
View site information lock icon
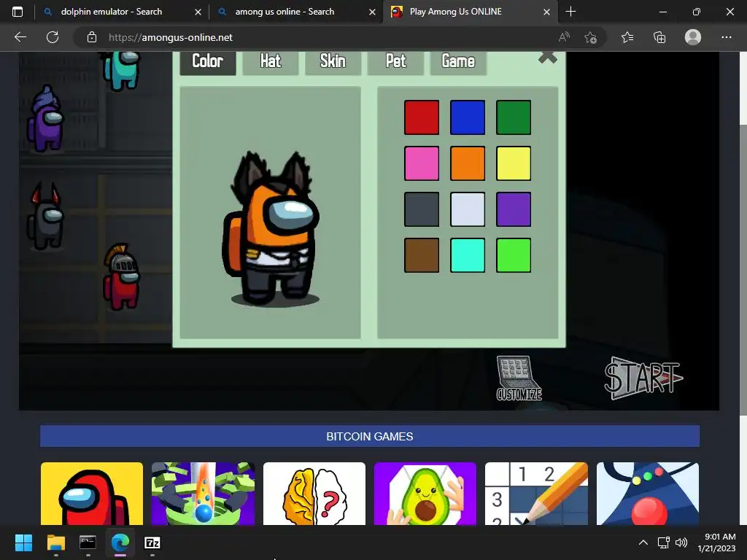pos(92,37)
